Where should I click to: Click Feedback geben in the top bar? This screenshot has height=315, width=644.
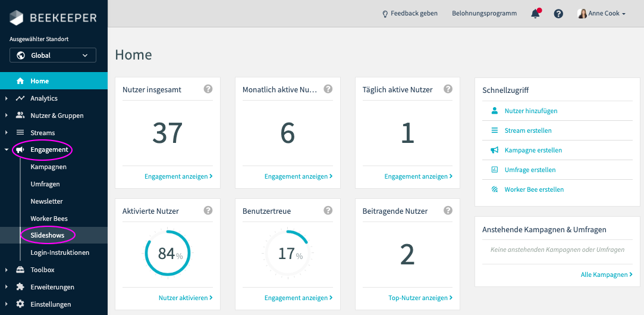[x=410, y=14]
